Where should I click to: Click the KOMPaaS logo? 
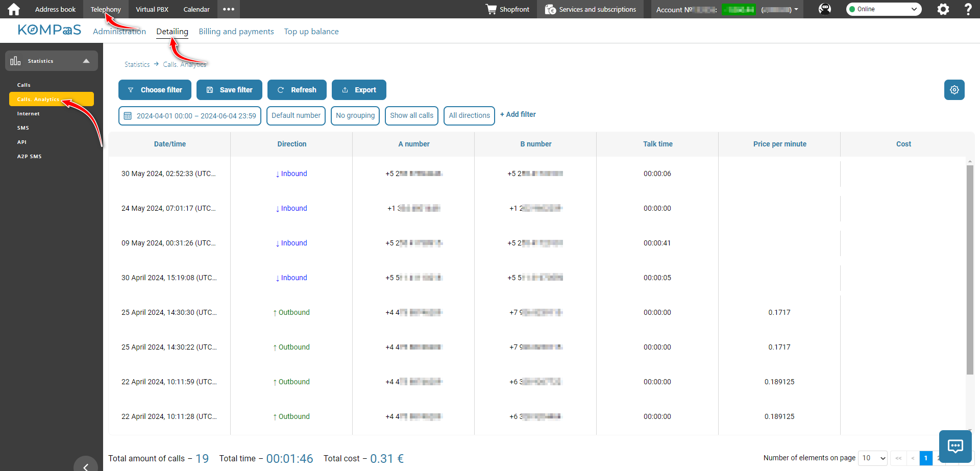click(x=50, y=30)
